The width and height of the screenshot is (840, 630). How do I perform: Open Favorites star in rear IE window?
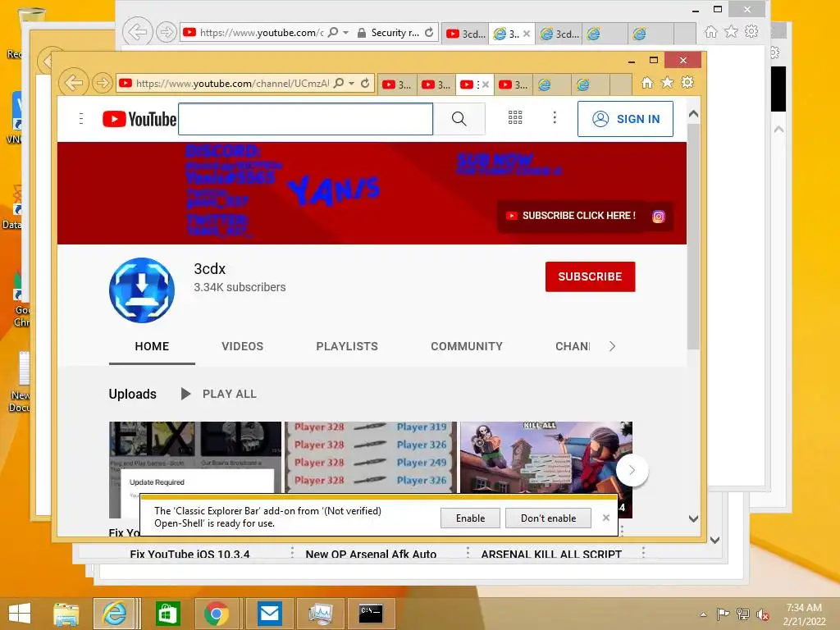pos(731,32)
